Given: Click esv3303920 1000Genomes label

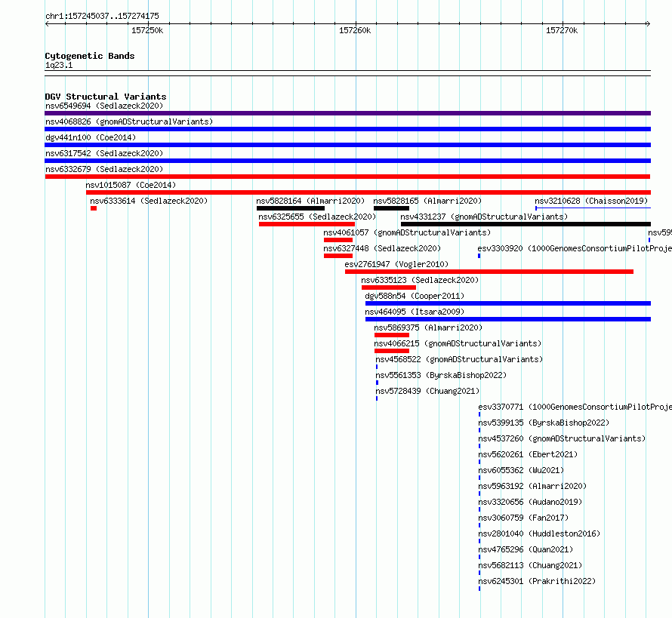Looking at the screenshot, I should pos(575,248).
